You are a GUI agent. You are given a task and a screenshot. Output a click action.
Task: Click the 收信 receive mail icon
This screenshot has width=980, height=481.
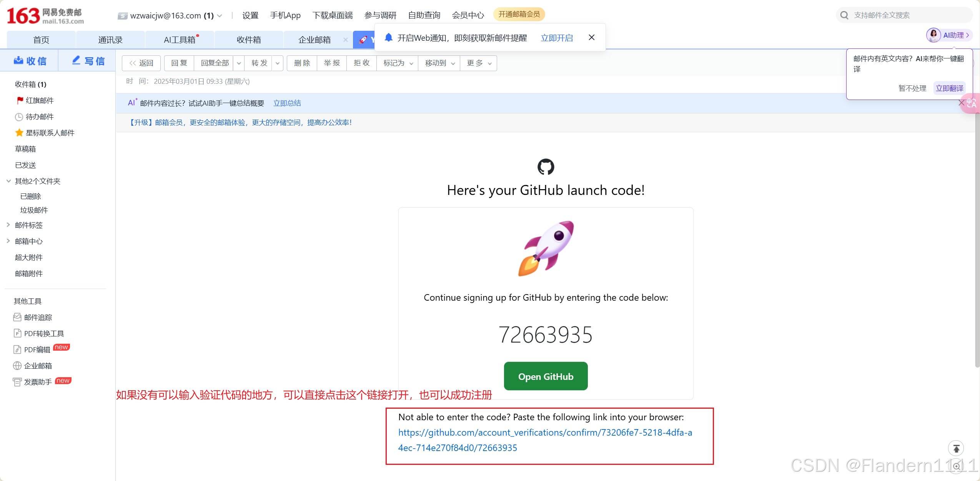point(18,60)
